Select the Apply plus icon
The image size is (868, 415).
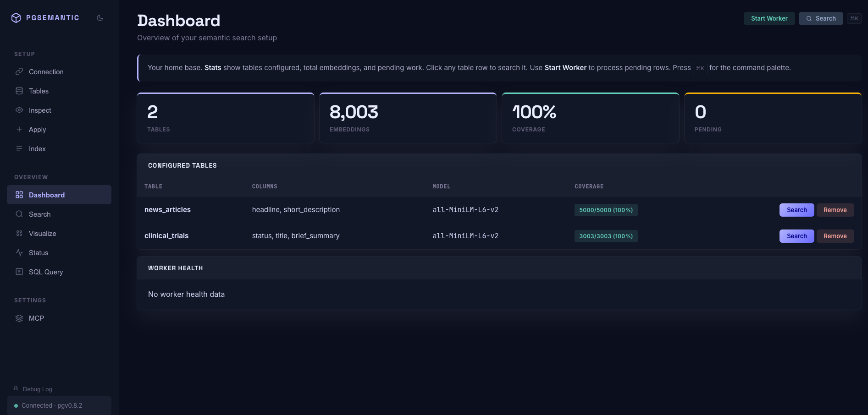pyautogui.click(x=19, y=129)
